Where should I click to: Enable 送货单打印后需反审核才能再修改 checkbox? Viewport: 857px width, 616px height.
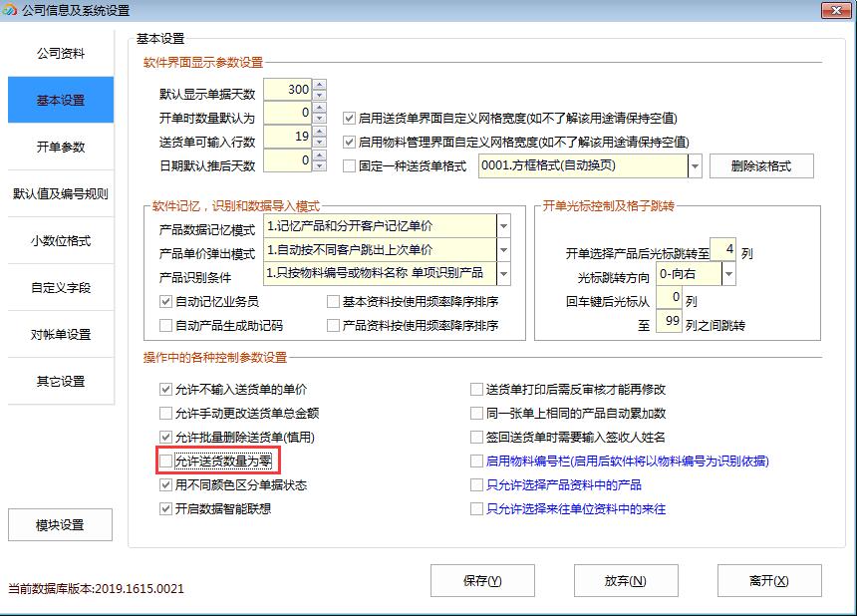pos(476,389)
